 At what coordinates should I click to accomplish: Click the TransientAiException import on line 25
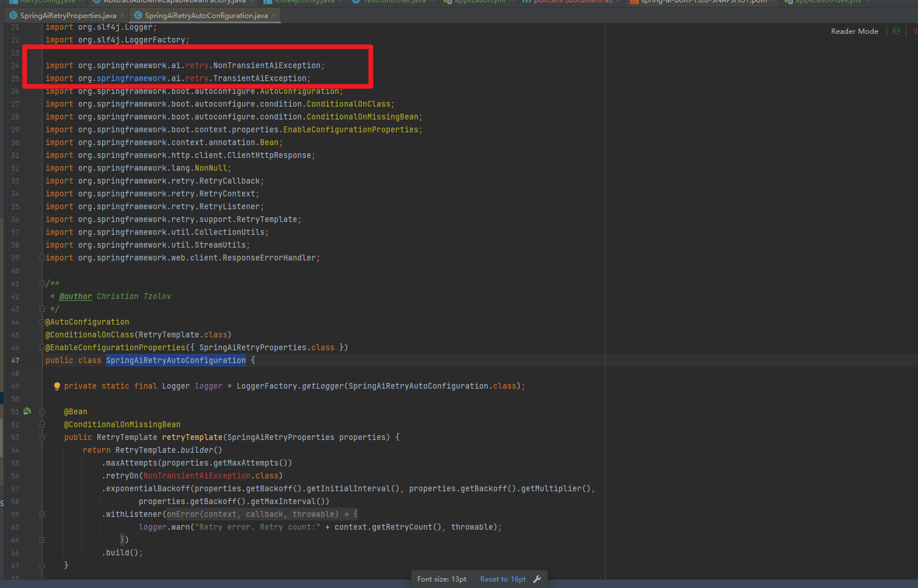pos(260,78)
